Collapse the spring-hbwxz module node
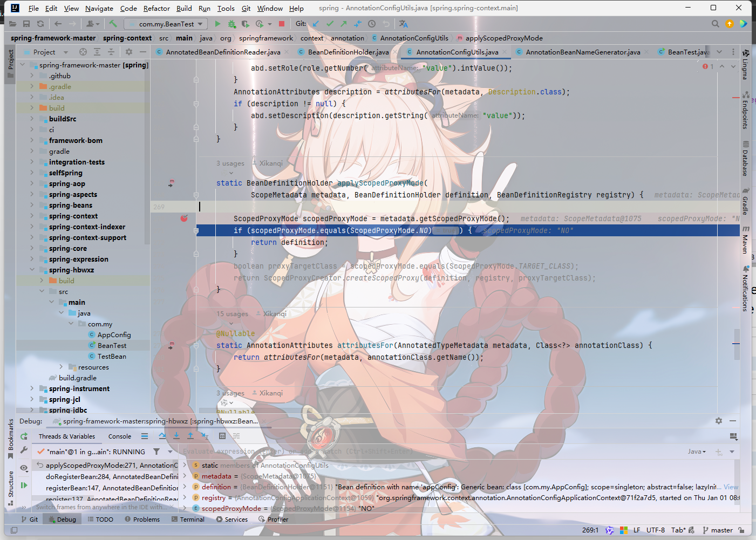This screenshot has height=540, width=756. click(x=32, y=270)
